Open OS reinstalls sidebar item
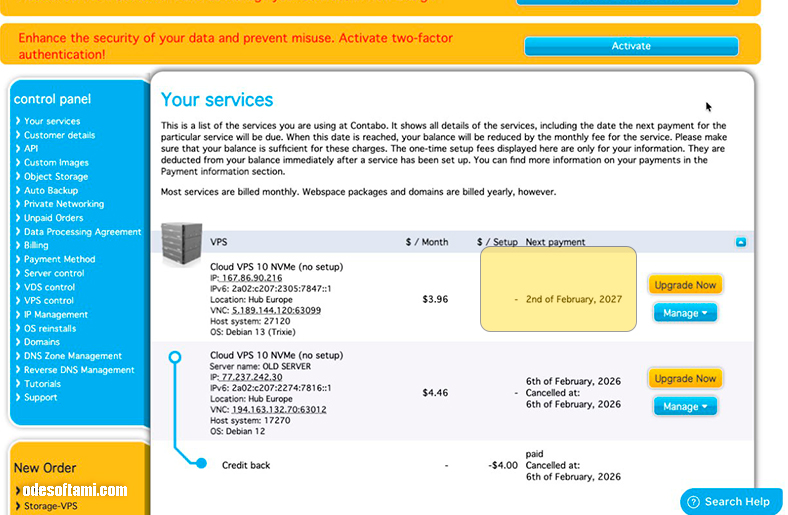 (50, 328)
